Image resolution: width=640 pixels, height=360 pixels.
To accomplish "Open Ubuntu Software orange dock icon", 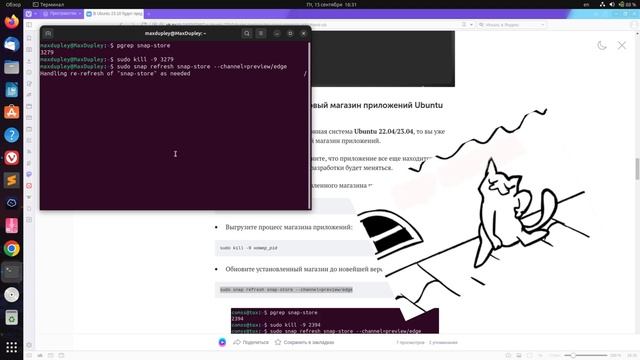I will click(x=11, y=112).
